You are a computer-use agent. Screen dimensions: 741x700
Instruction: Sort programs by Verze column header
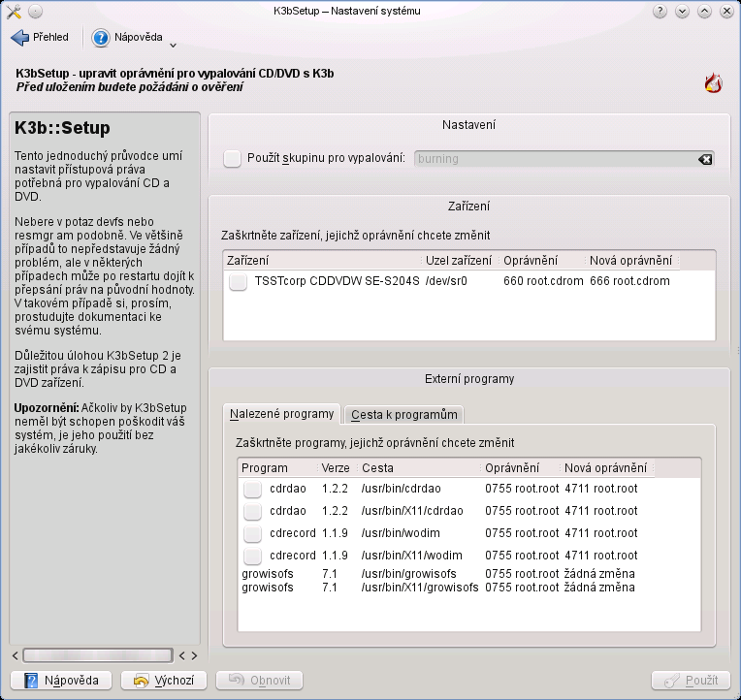click(x=337, y=468)
